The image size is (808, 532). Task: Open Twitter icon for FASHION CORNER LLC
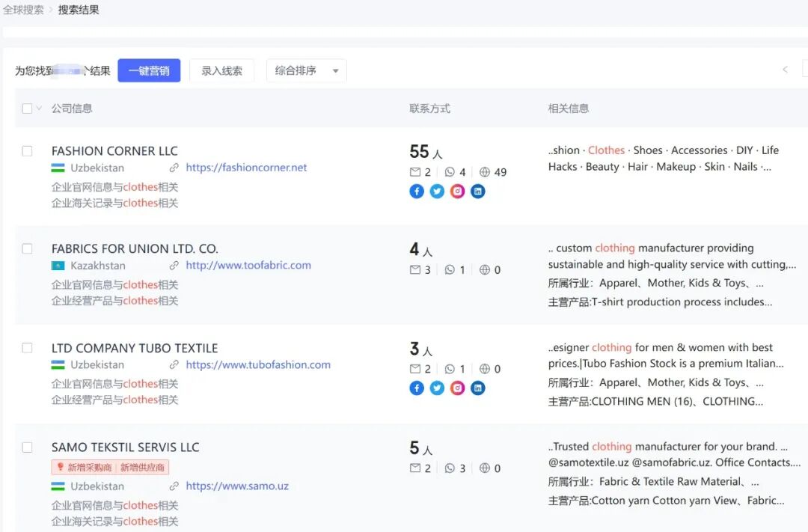[x=437, y=192]
